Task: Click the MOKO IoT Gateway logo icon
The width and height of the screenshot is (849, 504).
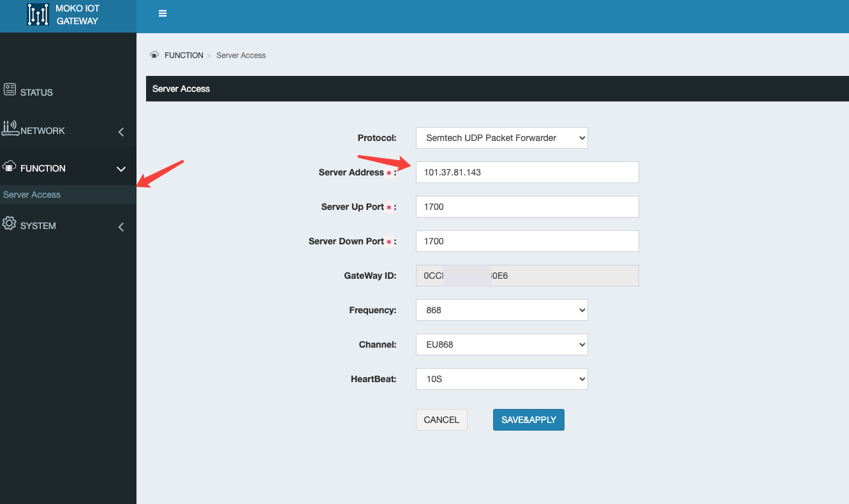Action: (38, 15)
